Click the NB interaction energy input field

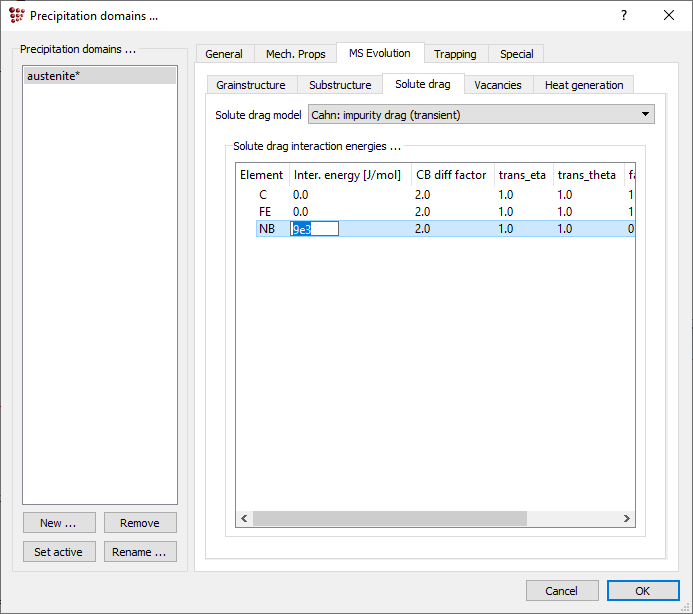[x=315, y=229]
